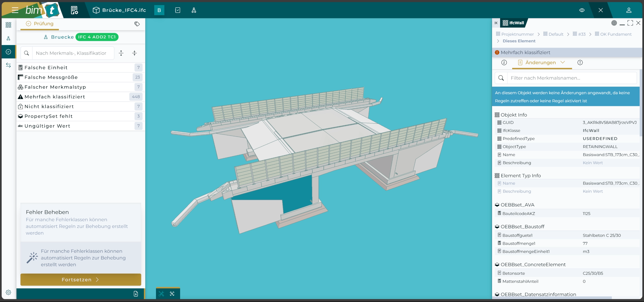Open the checklist icon in top bar
The image size is (644, 302).
pos(178,10)
